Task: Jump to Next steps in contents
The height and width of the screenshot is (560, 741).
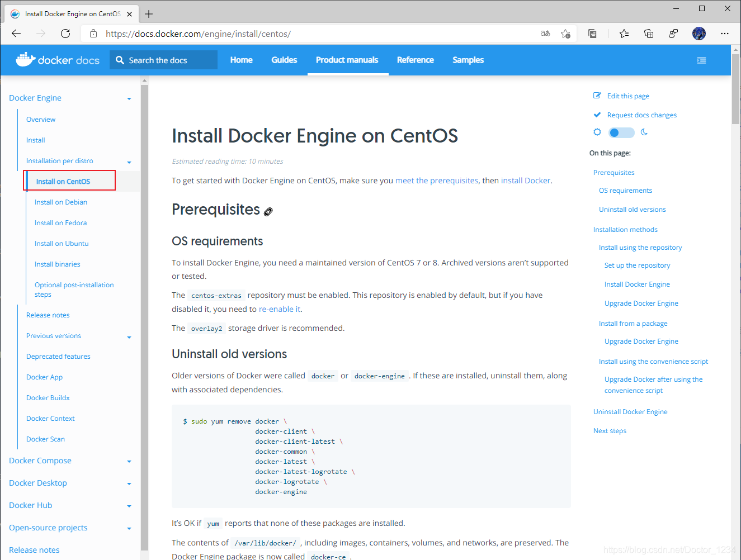Action: pos(610,431)
